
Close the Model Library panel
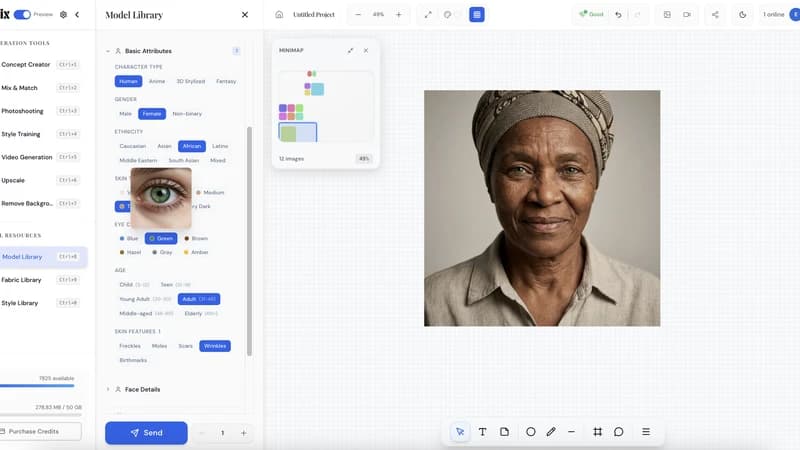point(245,15)
